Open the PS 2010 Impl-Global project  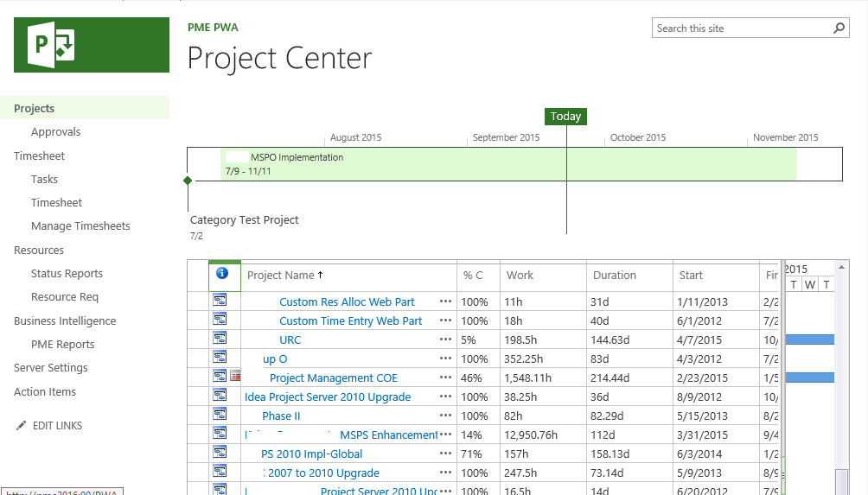coord(311,454)
